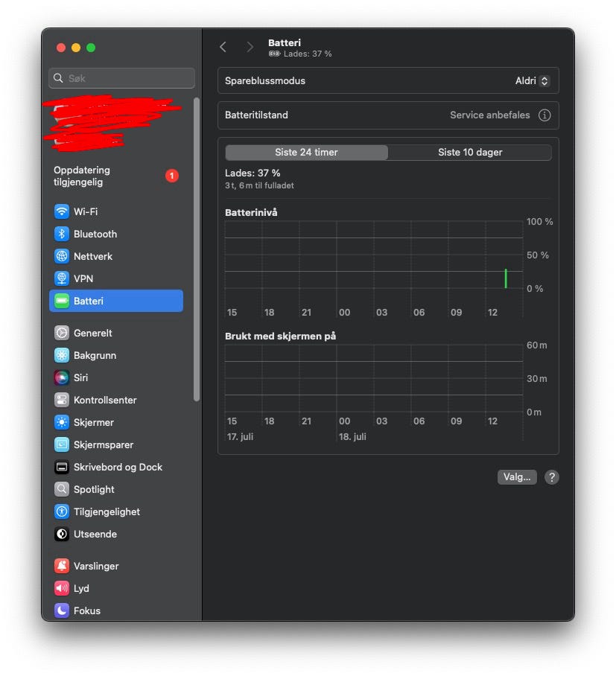This screenshot has height=676, width=616.
Task: Go forward with the right chevron
Action: pos(250,47)
